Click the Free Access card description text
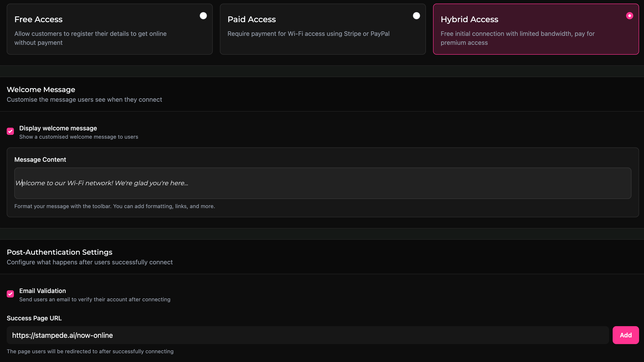644x362 pixels. (x=90, y=38)
